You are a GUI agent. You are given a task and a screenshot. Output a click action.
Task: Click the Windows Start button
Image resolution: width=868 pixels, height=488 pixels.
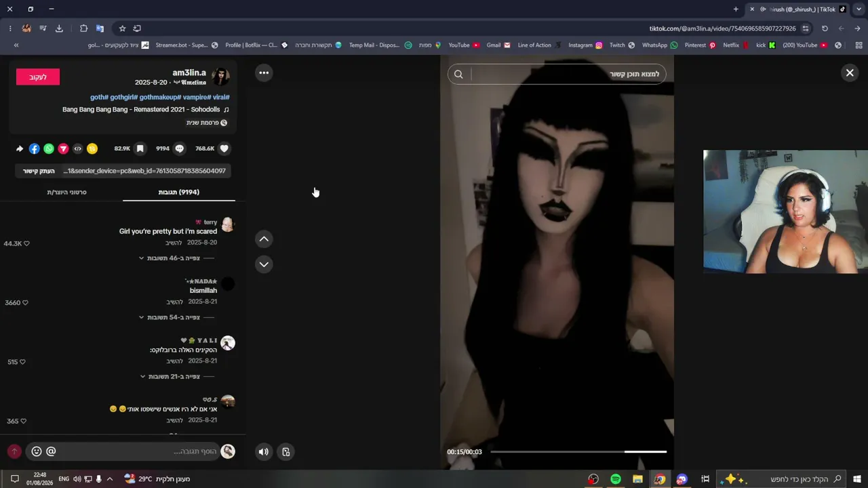[x=857, y=479]
